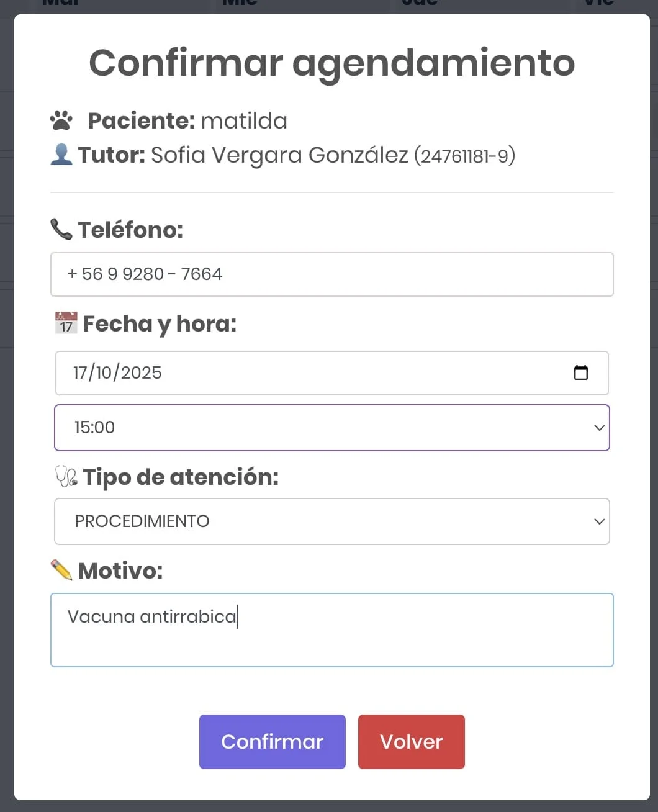
Task: Click the phone number input field
Action: [332, 274]
